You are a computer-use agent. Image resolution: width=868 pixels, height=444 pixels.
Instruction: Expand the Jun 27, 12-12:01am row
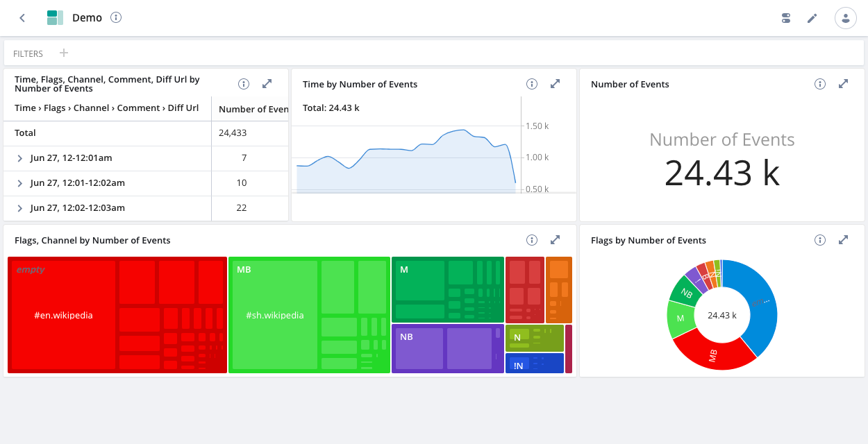click(x=20, y=158)
